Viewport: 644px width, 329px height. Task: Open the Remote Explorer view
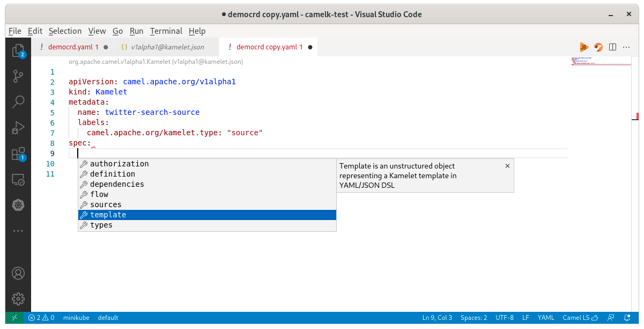pyautogui.click(x=18, y=180)
